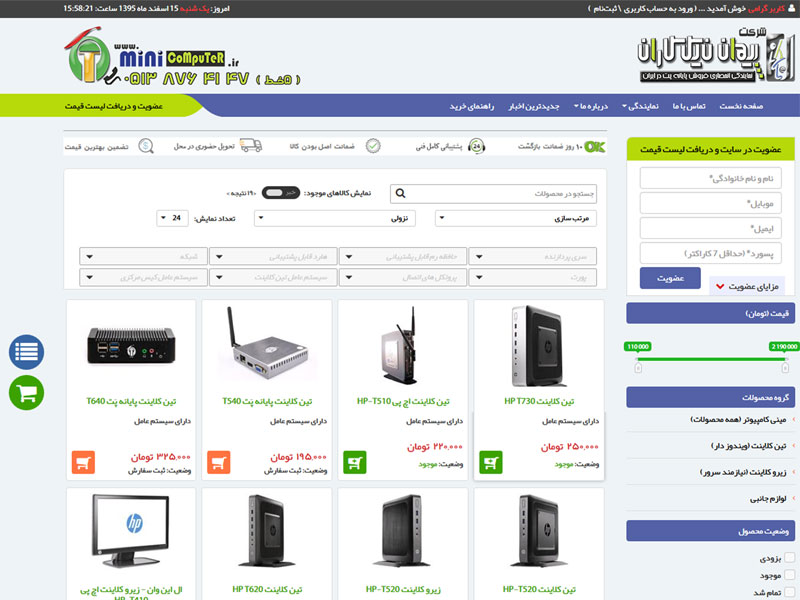This screenshot has height=600, width=800.
Task: Open the مرتب سازی sort dropdown
Action: tap(516, 218)
